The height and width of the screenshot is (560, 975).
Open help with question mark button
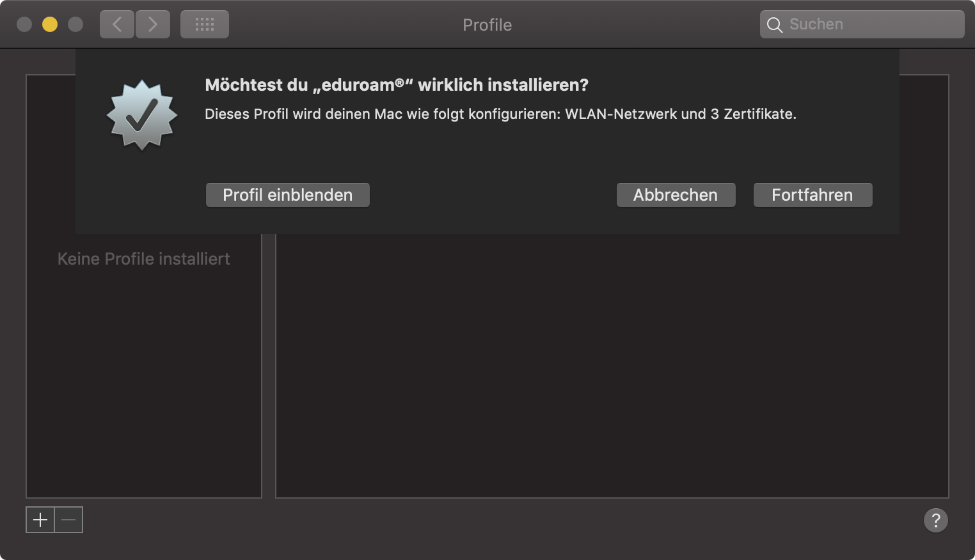point(936,520)
